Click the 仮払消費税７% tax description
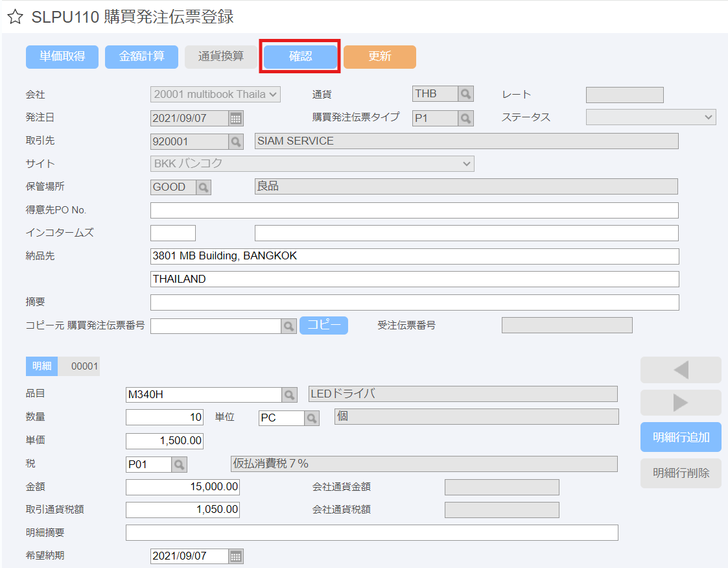Screen dimensions: 728x568 pos(271,464)
